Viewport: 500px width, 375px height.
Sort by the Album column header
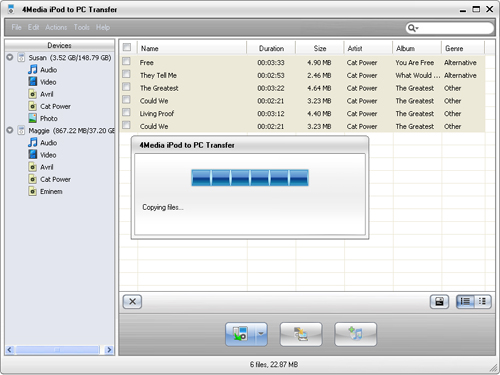pos(417,48)
